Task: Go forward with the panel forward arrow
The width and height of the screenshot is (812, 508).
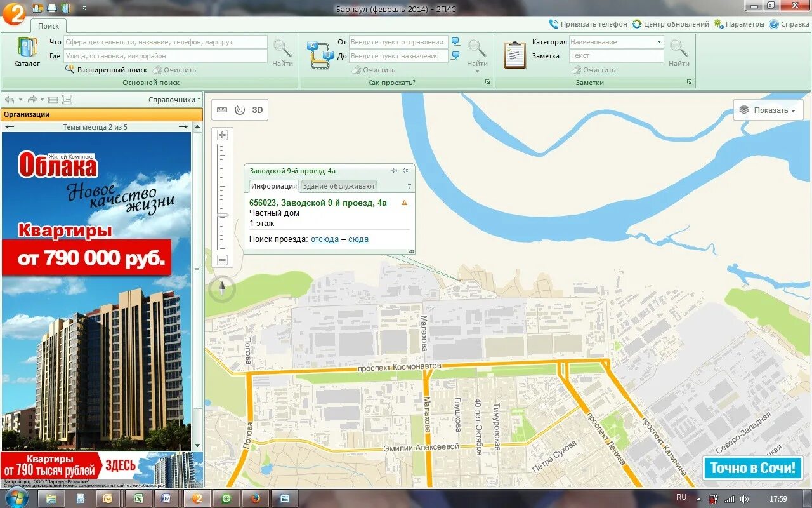Action: pos(32,100)
